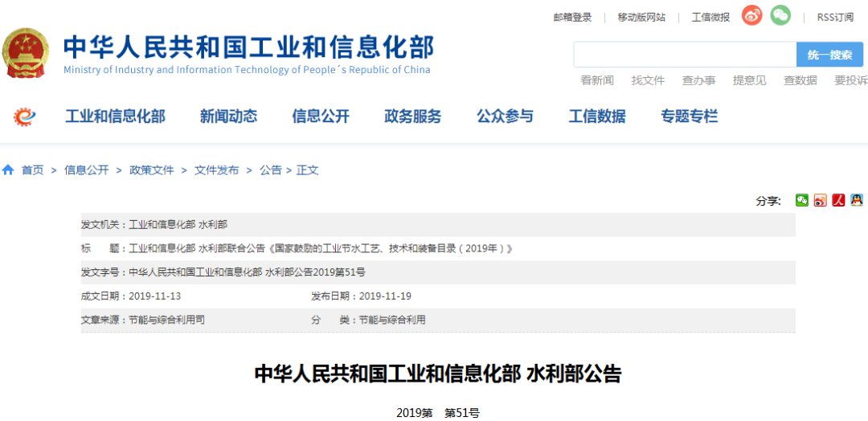This screenshot has width=868, height=421.
Task: Share article via Renmin Weibo red icon
Action: point(838,201)
